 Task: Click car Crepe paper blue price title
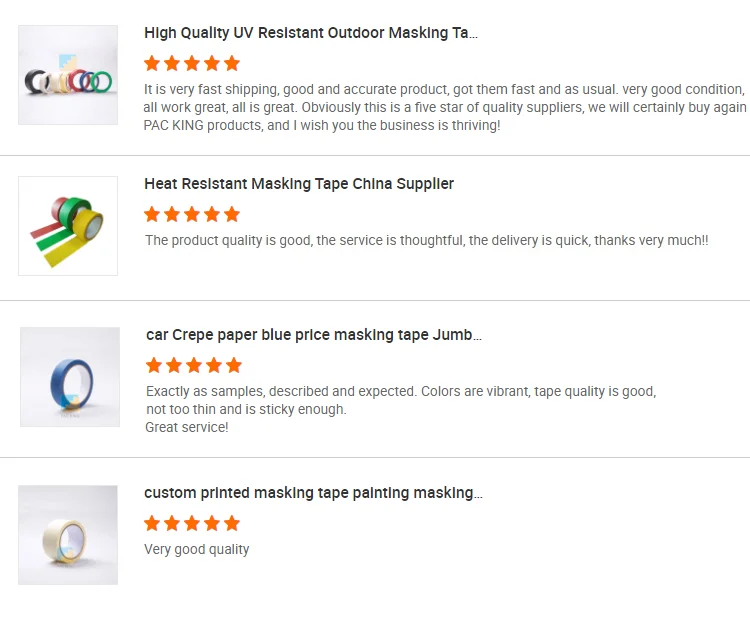(x=314, y=335)
